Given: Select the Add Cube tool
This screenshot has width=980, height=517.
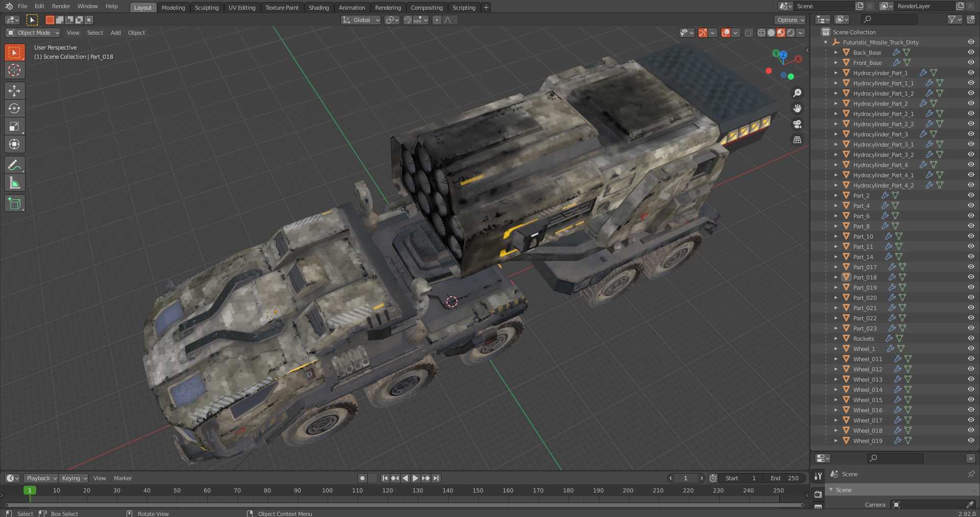Looking at the screenshot, I should point(14,203).
